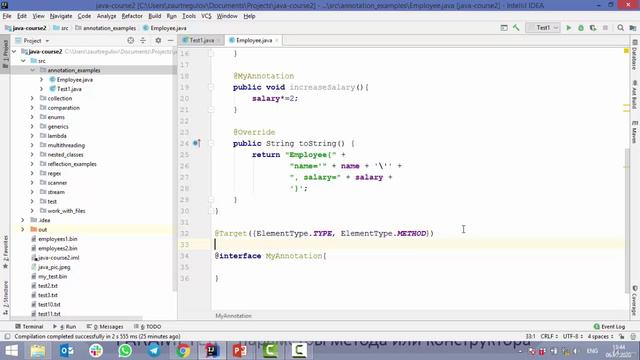
Task: Open the Test1 run configuration dropdown
Action: [x=543, y=28]
